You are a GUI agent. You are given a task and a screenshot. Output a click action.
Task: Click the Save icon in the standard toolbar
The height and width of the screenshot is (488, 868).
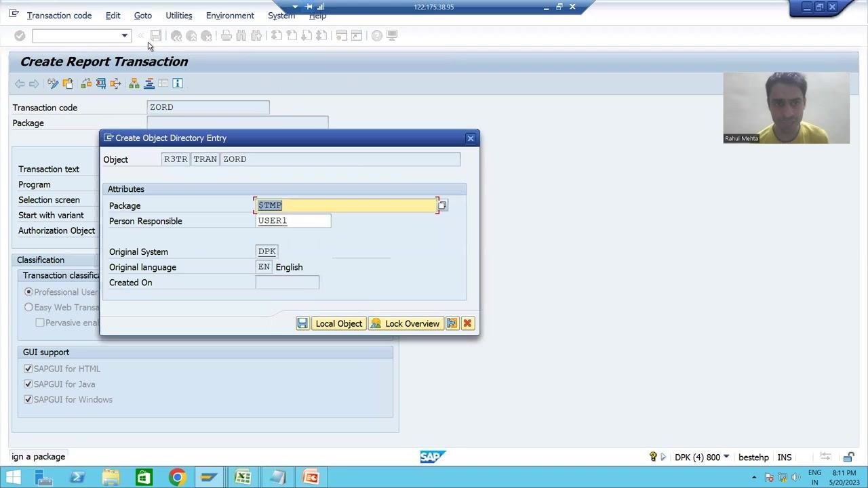pos(156,36)
